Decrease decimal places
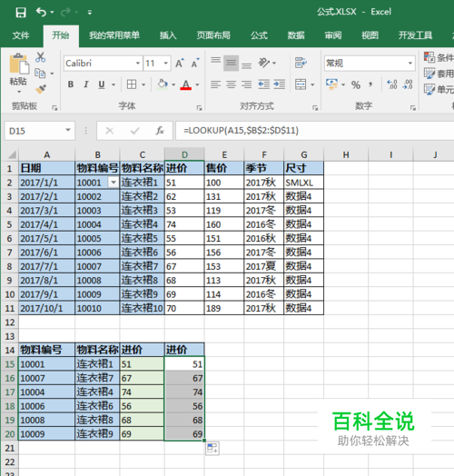 pos(408,84)
